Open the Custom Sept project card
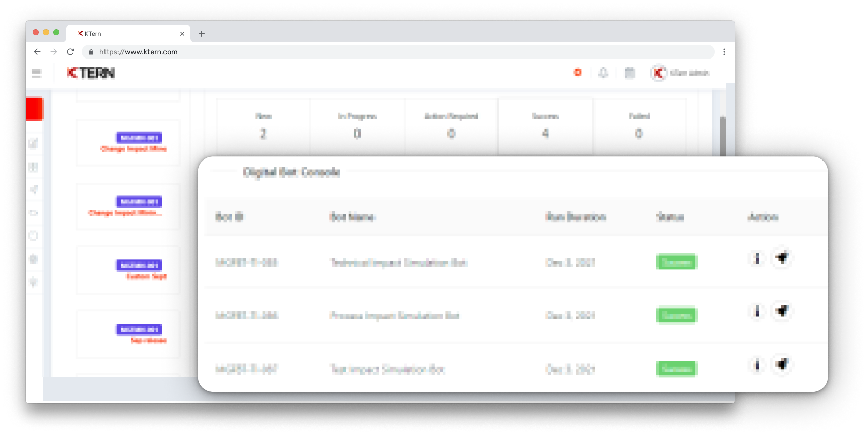 (128, 270)
